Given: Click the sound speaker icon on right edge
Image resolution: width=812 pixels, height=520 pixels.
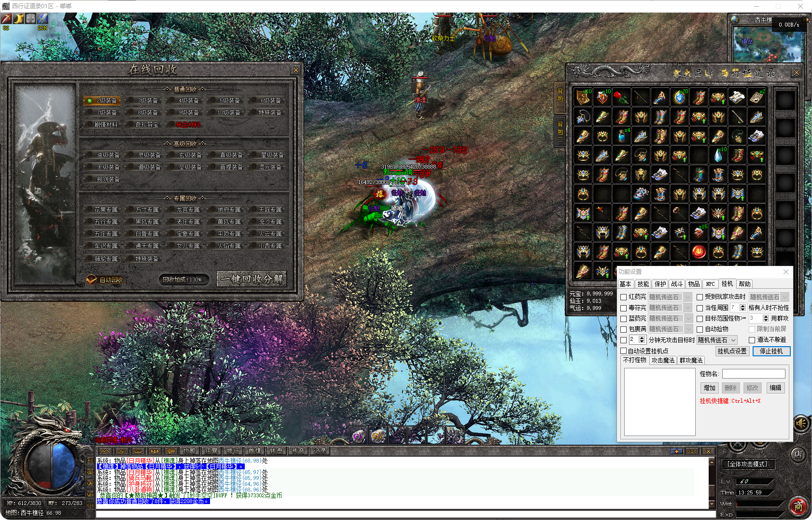Looking at the screenshot, I should point(801,424).
